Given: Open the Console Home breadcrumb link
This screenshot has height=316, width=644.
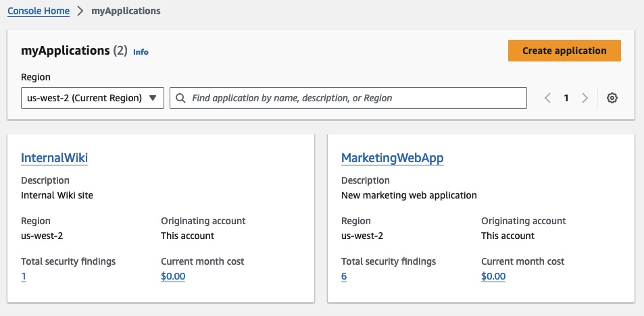Looking at the screenshot, I should pyautogui.click(x=39, y=11).
